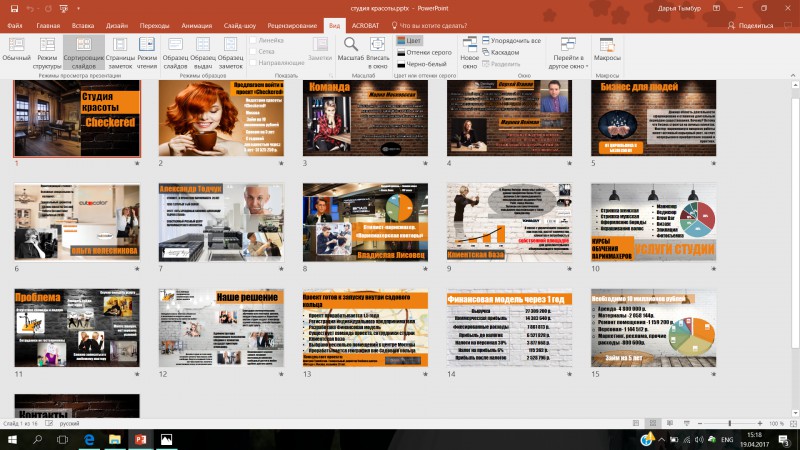Open the Transitions (Переходы) tab
This screenshot has height=450, width=800.
click(154, 26)
